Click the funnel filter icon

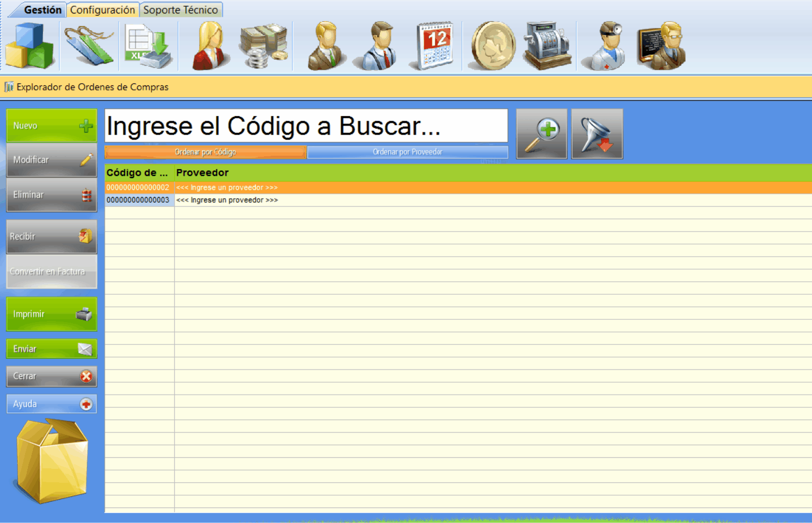tap(597, 134)
